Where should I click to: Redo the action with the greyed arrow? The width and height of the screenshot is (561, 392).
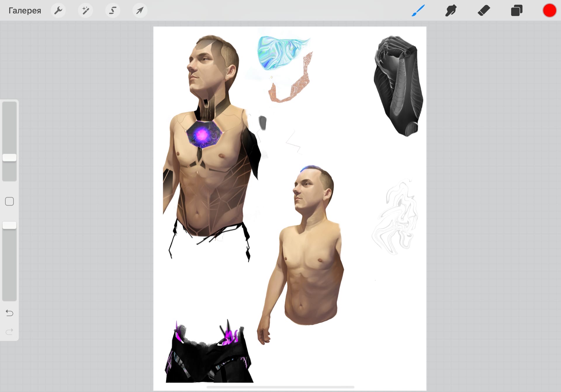[x=9, y=331]
